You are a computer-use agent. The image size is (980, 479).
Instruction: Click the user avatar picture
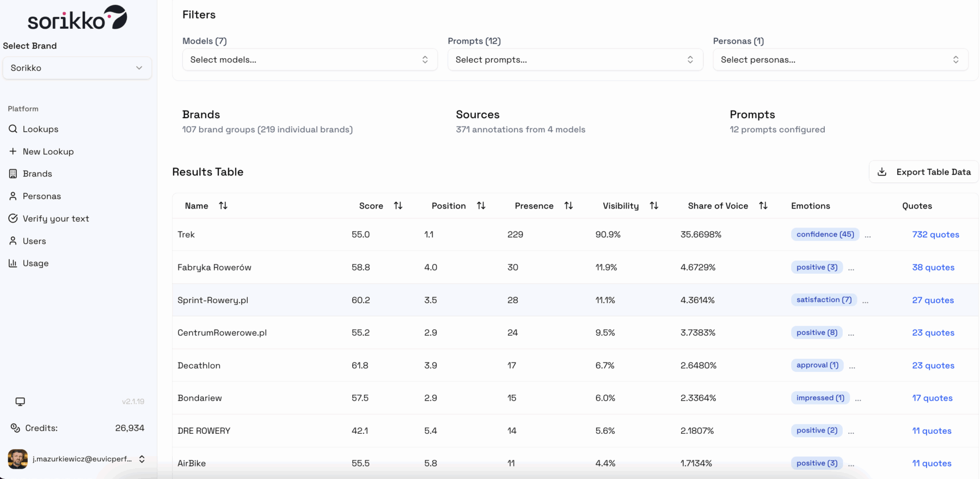point(18,459)
